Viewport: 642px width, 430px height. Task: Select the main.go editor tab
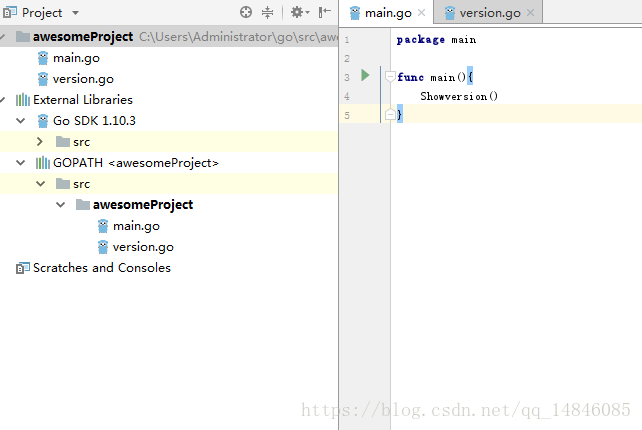coord(386,13)
